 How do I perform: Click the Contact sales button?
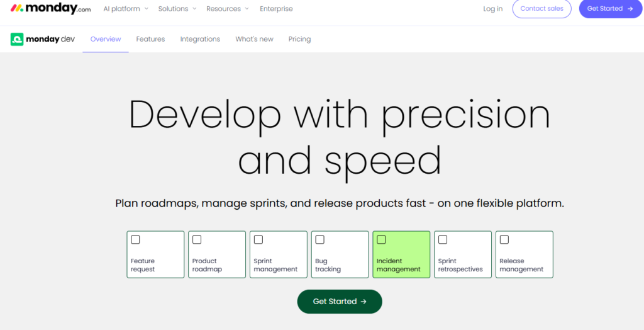541,9
